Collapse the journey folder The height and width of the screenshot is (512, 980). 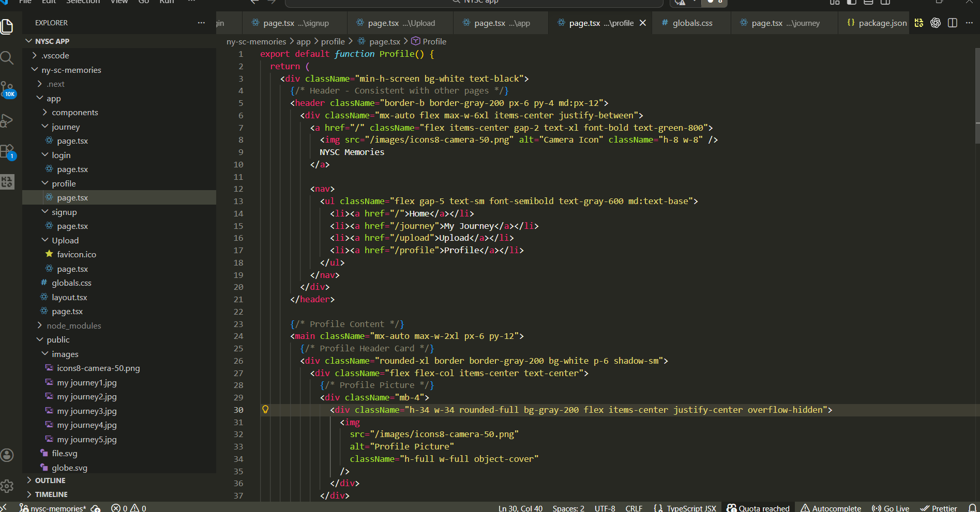pos(66,127)
